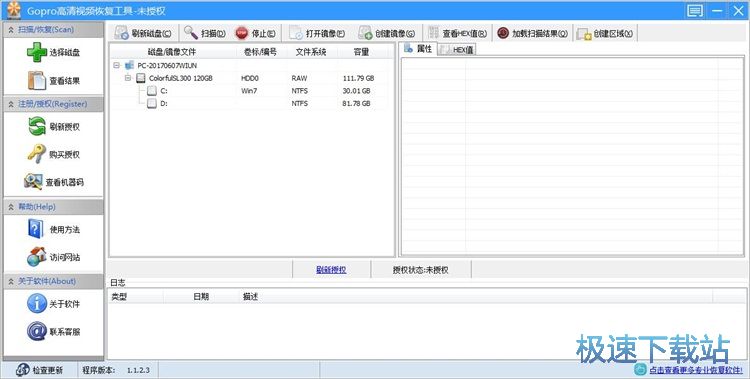750x379 pixels.
Task: Click 创建镜像(G) in the toolbar
Action: (387, 33)
